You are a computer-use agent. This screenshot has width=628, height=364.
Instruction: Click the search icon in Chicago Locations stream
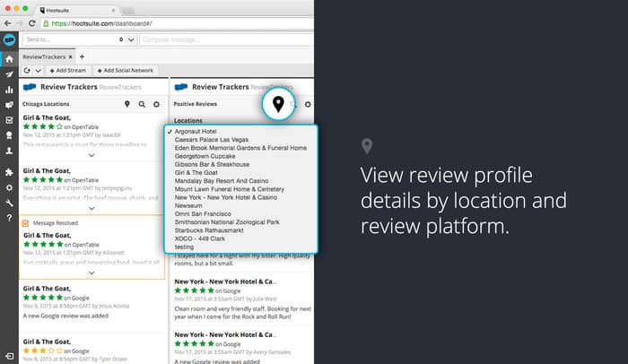(x=142, y=104)
